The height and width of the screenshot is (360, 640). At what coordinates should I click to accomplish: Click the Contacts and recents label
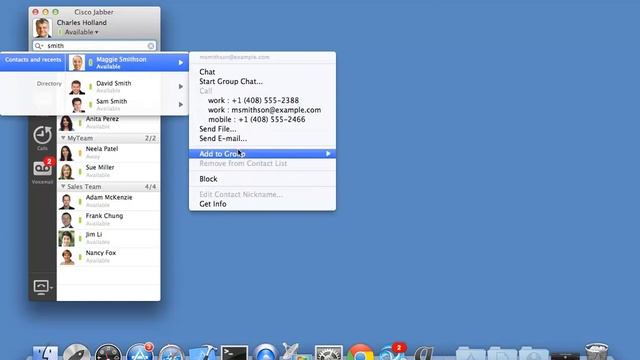click(x=33, y=60)
